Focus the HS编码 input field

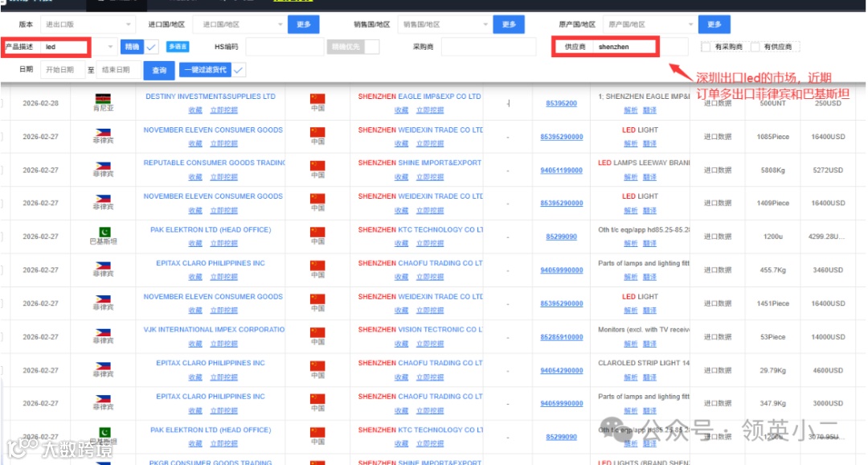pyautogui.click(x=284, y=47)
